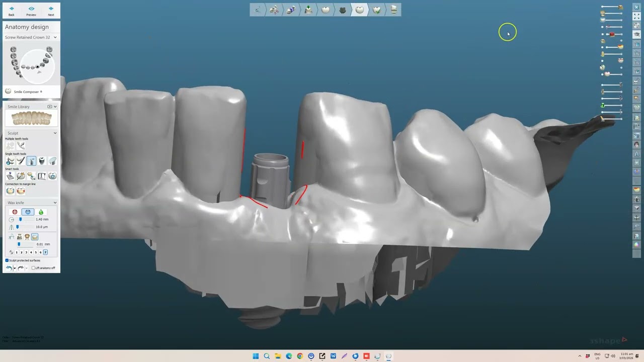Select the third Smart tools icon
The image size is (644, 362).
click(x=31, y=176)
